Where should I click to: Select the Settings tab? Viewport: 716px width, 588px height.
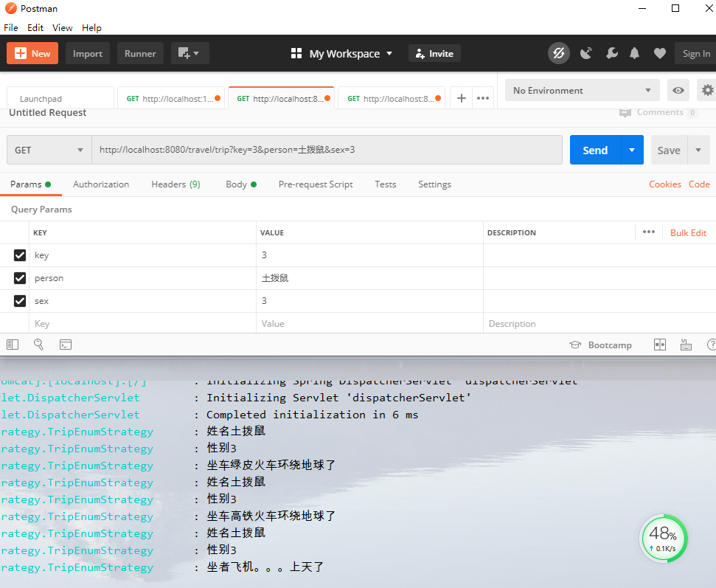click(x=434, y=184)
